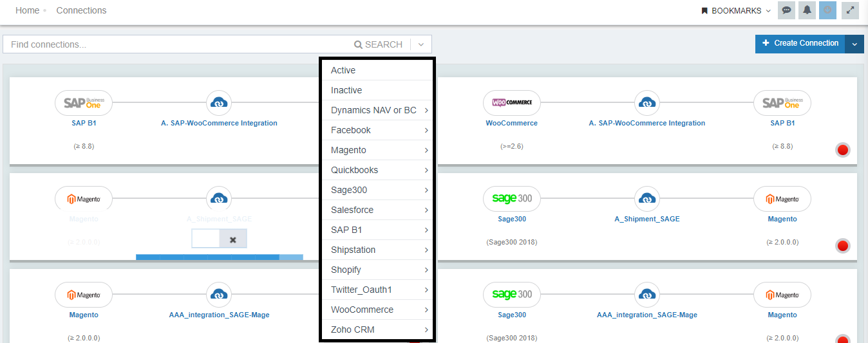868x343 pixels.
Task: Click the highlighted download arrow icon
Action: 827,10
